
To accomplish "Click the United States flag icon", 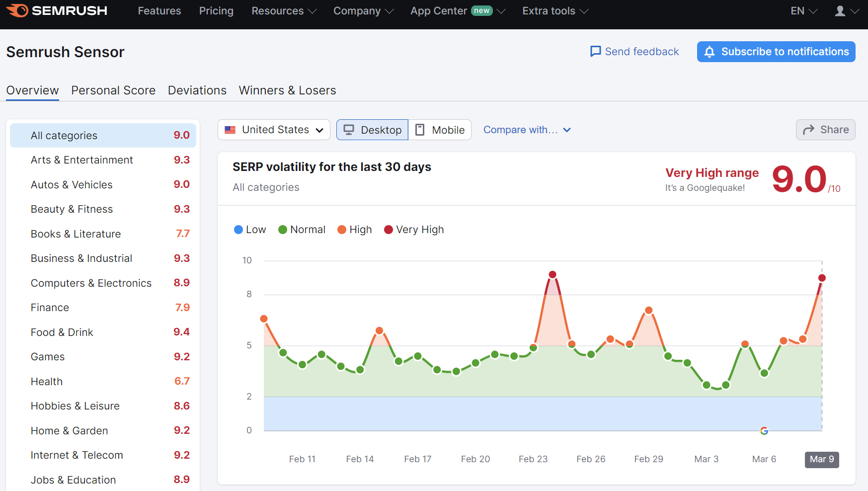I will click(x=230, y=130).
